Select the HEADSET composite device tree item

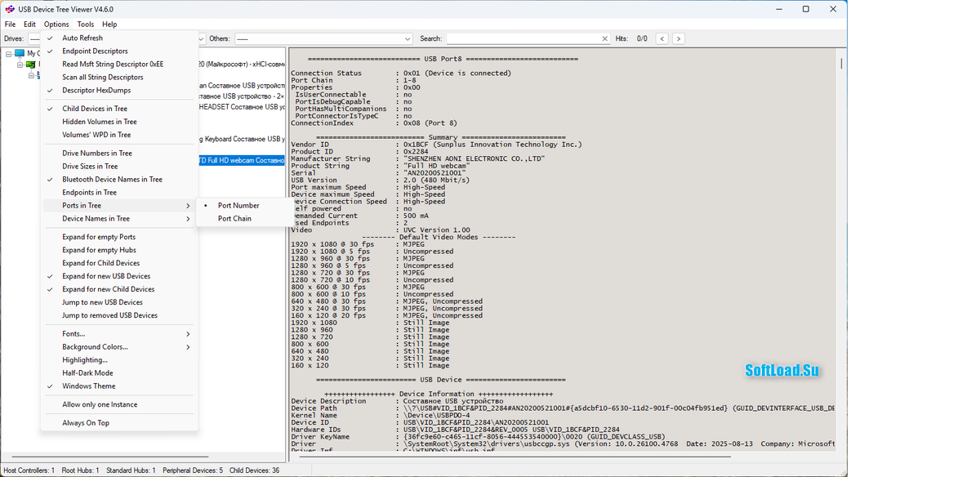click(242, 106)
